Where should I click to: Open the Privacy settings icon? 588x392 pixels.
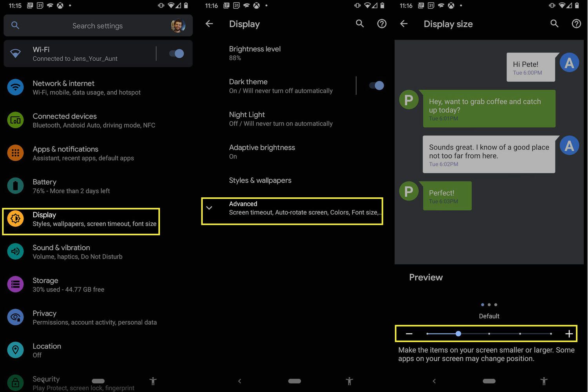(x=15, y=317)
